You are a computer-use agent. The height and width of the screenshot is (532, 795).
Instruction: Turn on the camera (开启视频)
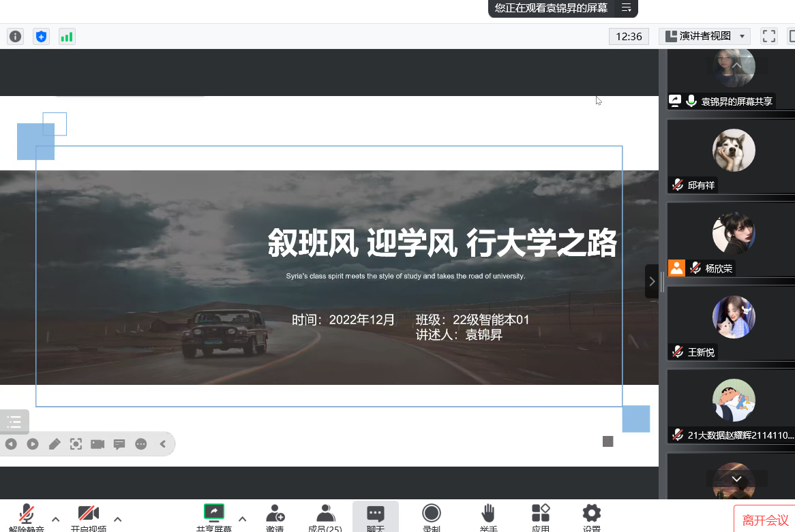89,516
